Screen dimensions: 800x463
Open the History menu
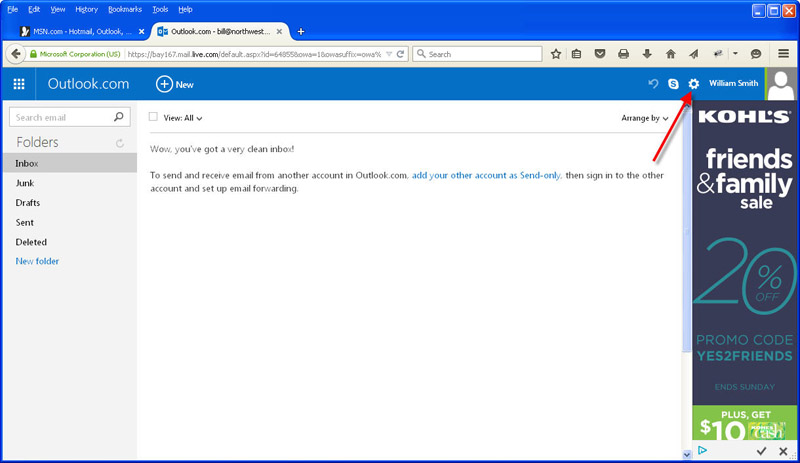[86, 9]
